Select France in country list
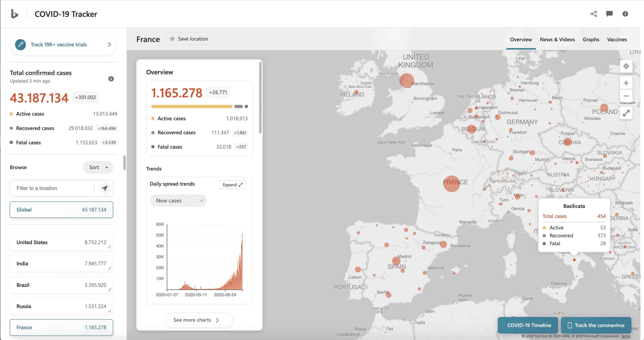Image resolution: width=644 pixels, height=340 pixels. point(61,327)
